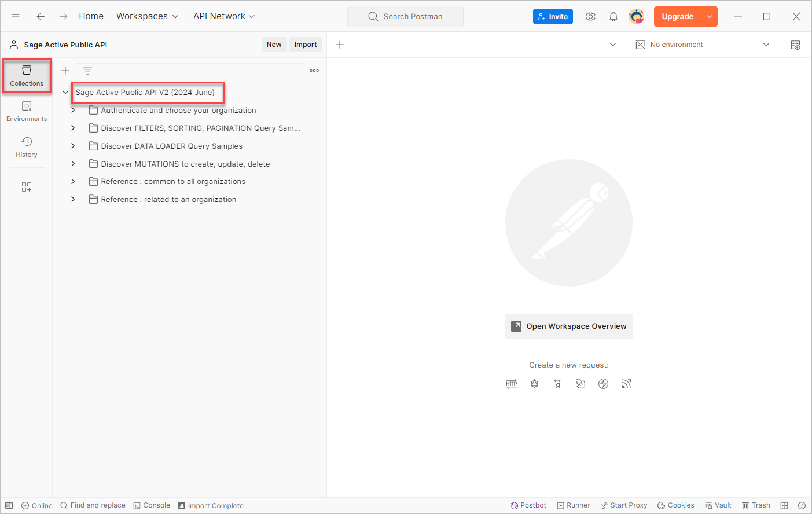Open the Runner
This screenshot has height=514, width=812.
[574, 505]
